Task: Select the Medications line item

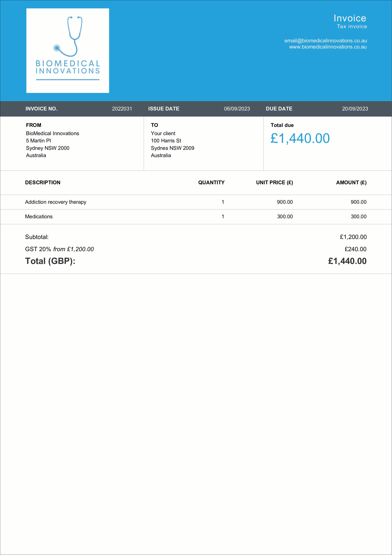Action: 39,217
